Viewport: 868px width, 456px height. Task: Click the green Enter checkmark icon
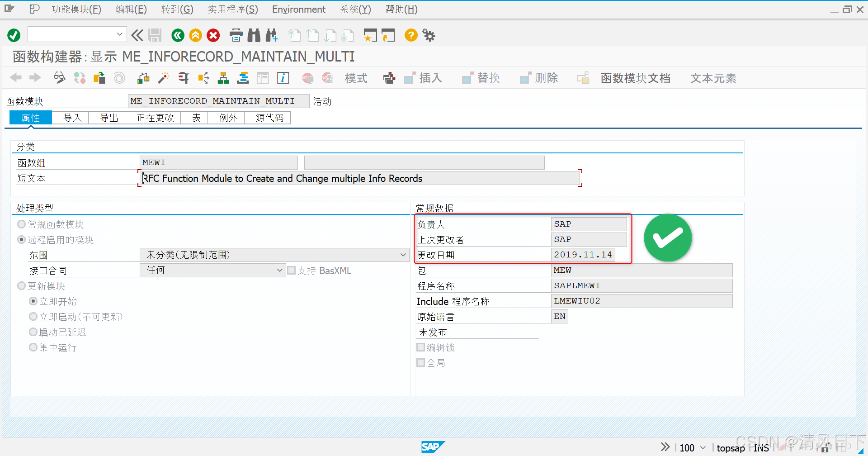click(x=14, y=35)
